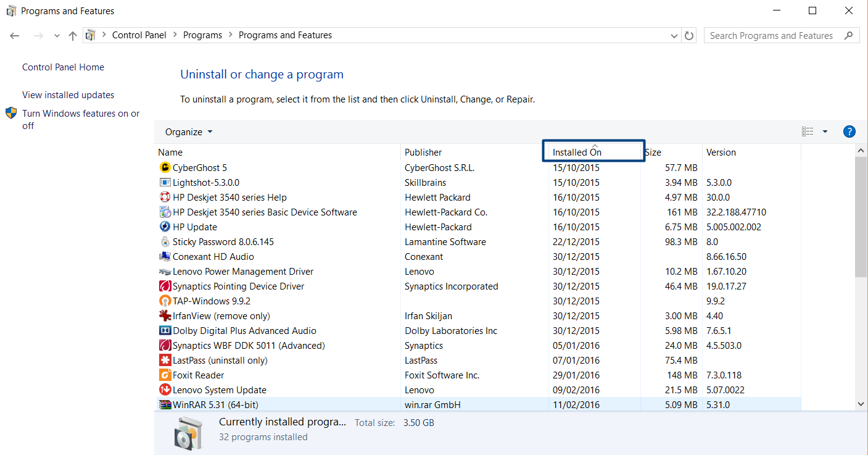The image size is (868, 455).
Task: Click the scrollbar down arrow
Action: 861,404
